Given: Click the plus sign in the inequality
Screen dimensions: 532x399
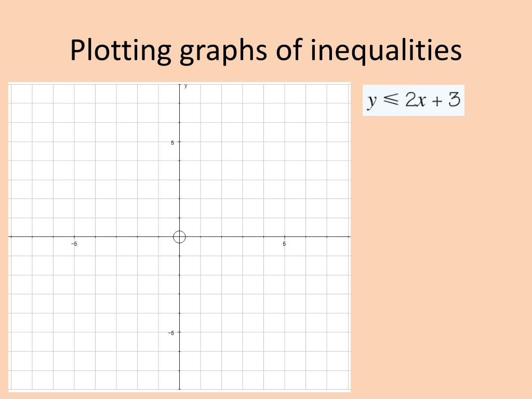Looking at the screenshot, I should (437, 101).
